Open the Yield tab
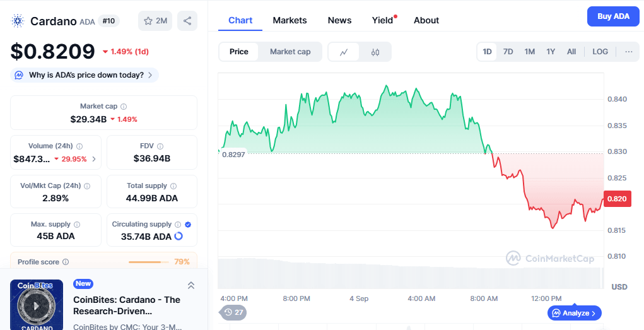644x330 pixels. click(383, 21)
